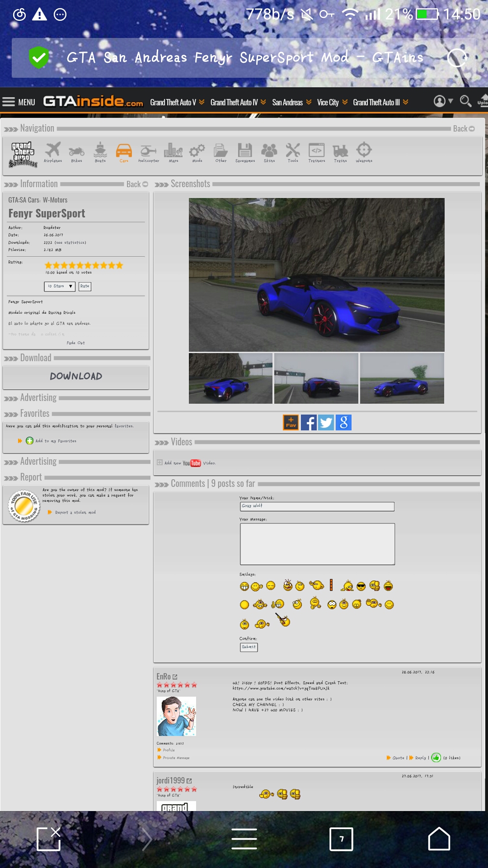Click the Rate button
488x868 pixels.
(x=85, y=286)
